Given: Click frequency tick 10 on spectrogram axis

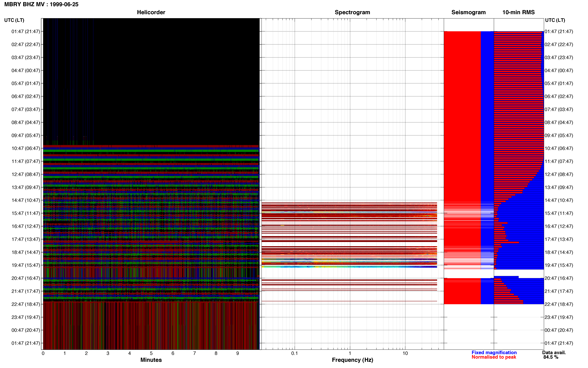Looking at the screenshot, I should click(x=405, y=353).
